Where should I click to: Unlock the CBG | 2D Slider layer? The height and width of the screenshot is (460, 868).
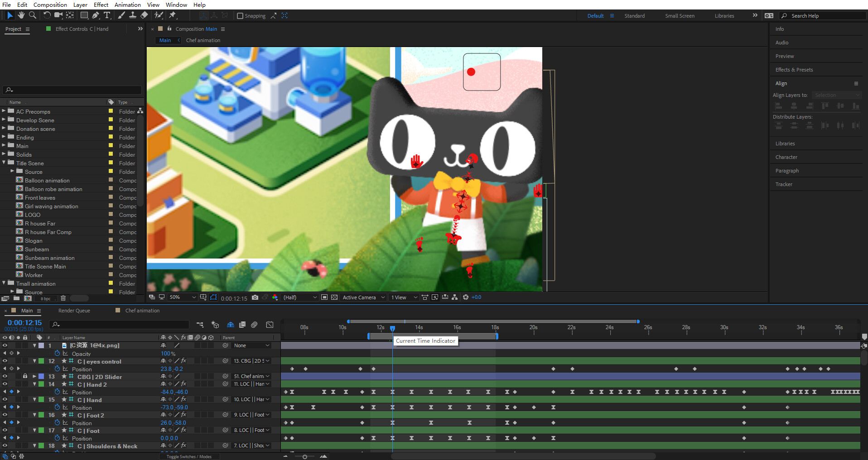(25, 376)
